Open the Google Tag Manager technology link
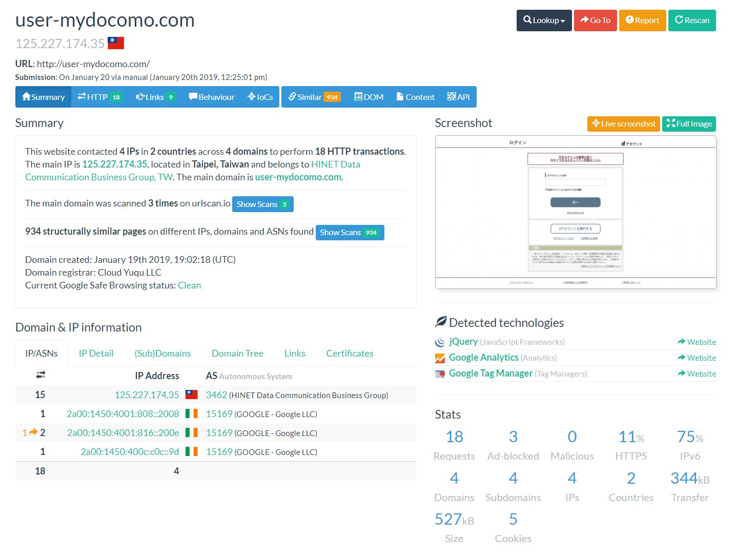 pyautogui.click(x=490, y=374)
